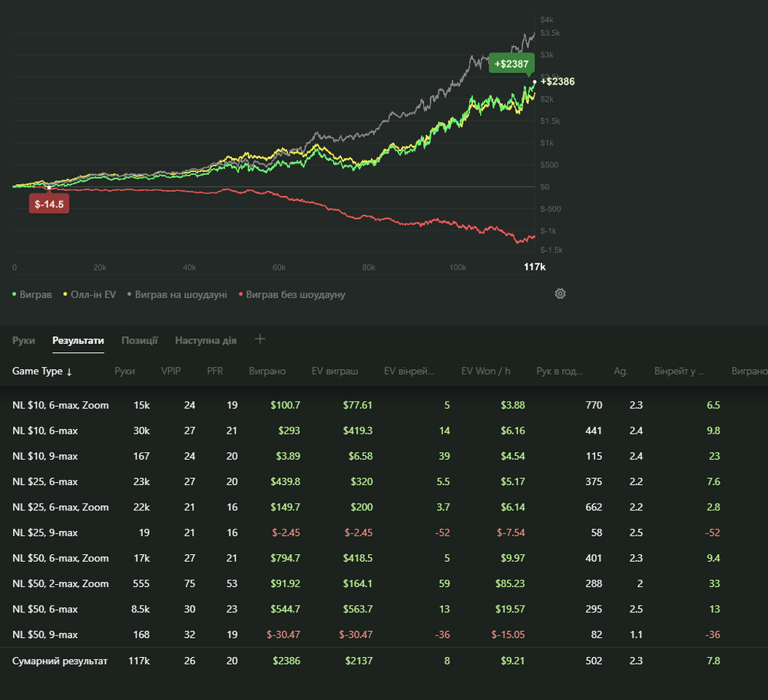Open the Позиції tab
Screen dimensions: 768x700
tap(139, 340)
